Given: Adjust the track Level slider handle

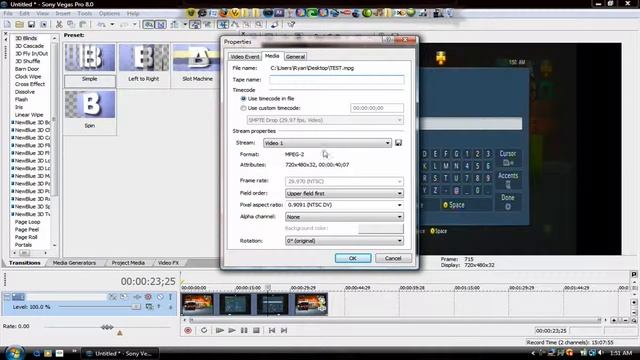Looking at the screenshot, I should click(136, 307).
